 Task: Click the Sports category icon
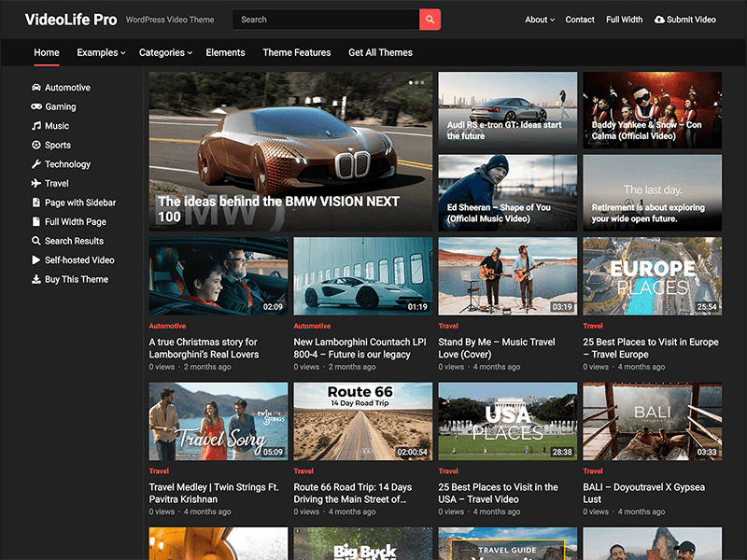coord(34,145)
